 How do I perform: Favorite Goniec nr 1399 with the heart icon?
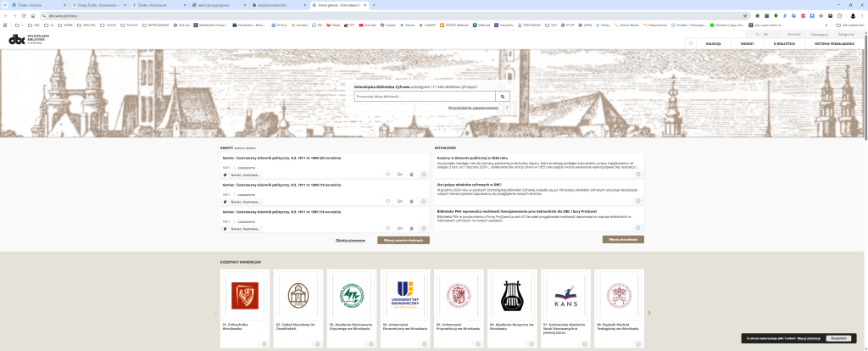(x=387, y=202)
